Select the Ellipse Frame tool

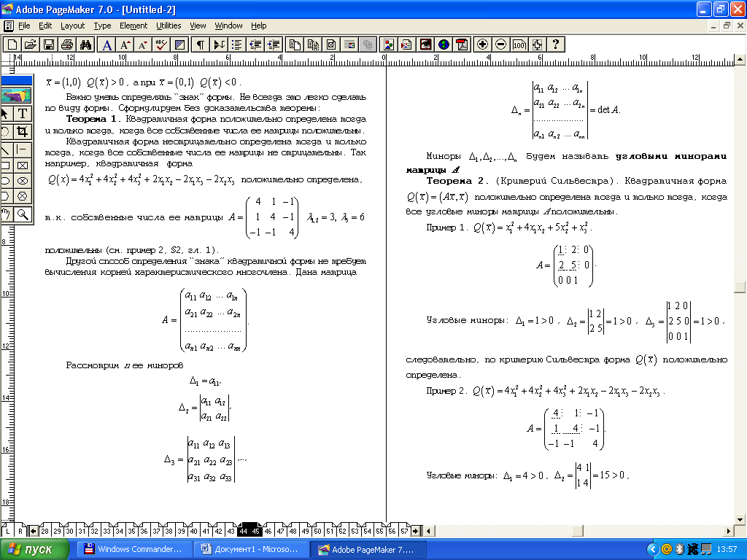click(x=23, y=181)
